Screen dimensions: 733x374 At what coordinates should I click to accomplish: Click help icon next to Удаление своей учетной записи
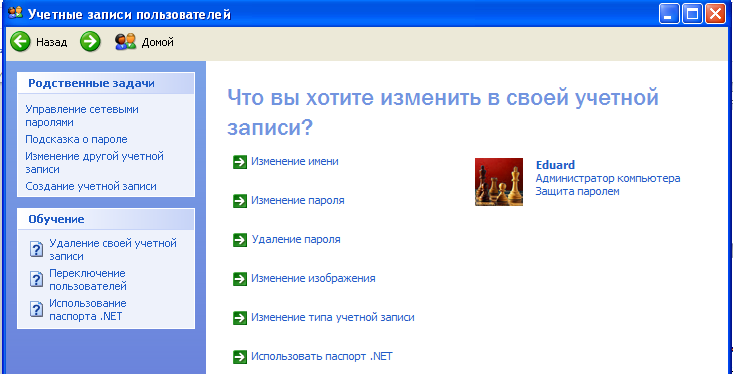pos(36,249)
